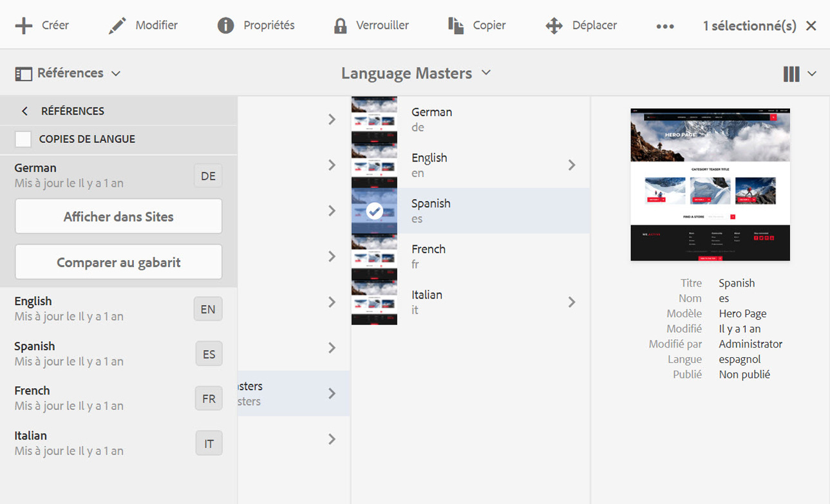Open the column view switcher

(800, 74)
